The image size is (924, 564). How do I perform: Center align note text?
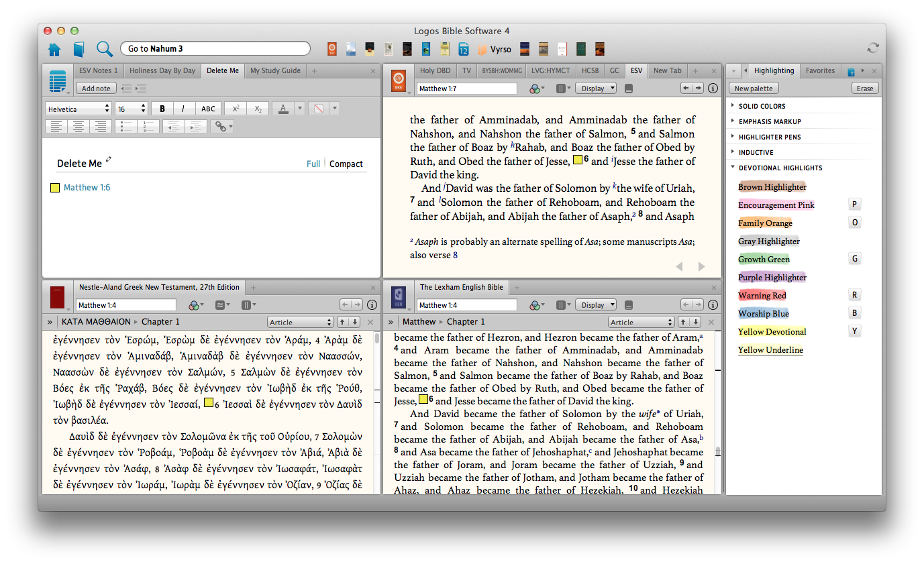click(79, 126)
